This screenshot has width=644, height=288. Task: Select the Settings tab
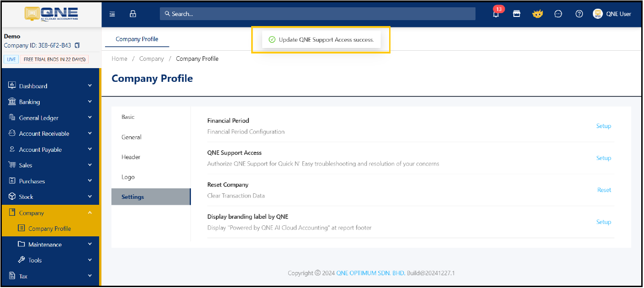pos(151,197)
